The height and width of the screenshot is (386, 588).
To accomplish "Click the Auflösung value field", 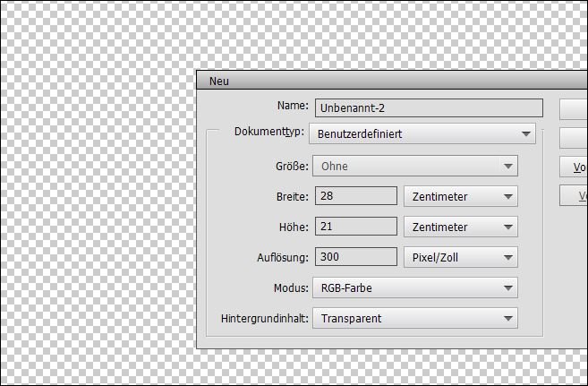I will [x=354, y=257].
